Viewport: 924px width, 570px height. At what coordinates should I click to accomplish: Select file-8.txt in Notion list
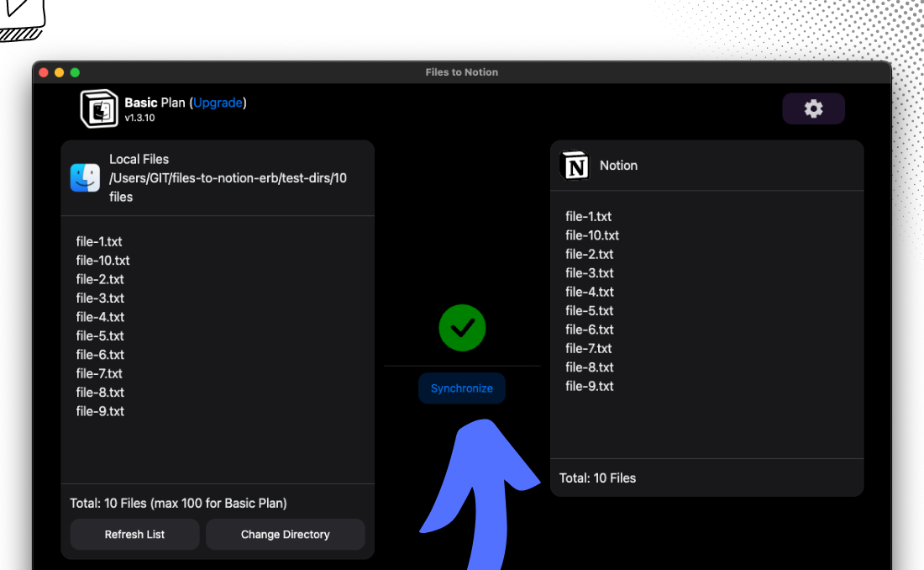590,367
